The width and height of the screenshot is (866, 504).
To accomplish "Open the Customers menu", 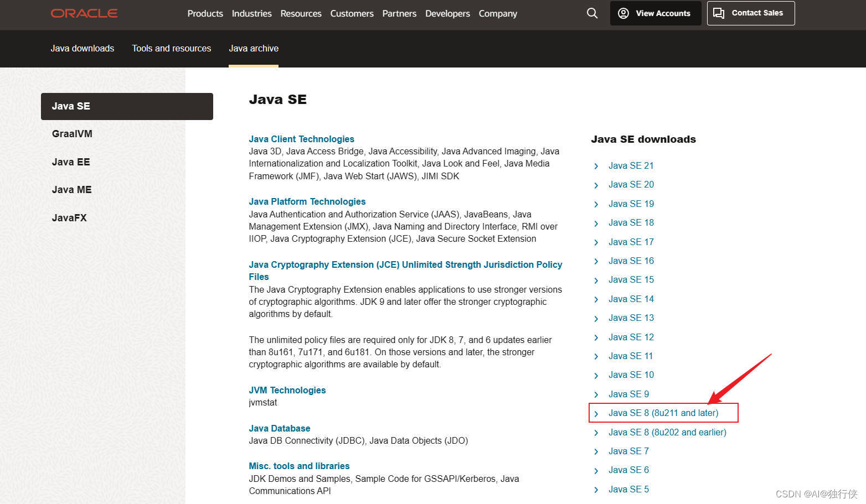I will (x=352, y=13).
